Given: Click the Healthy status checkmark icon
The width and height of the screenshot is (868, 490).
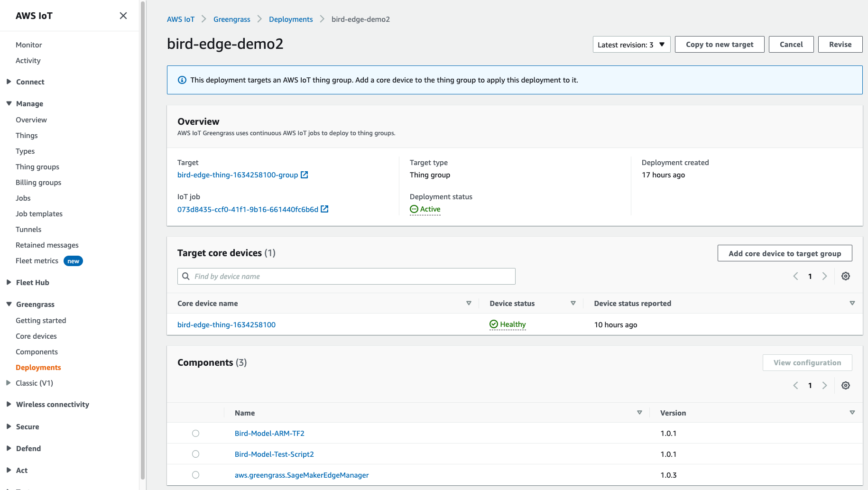Looking at the screenshot, I should [494, 324].
